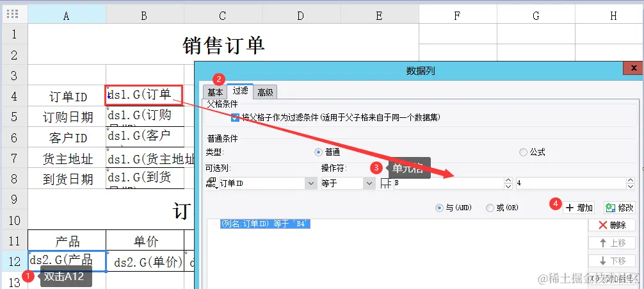The height and width of the screenshot is (289, 644).
Task: Click the 产品 header cell
Action: pyautogui.click(x=67, y=240)
